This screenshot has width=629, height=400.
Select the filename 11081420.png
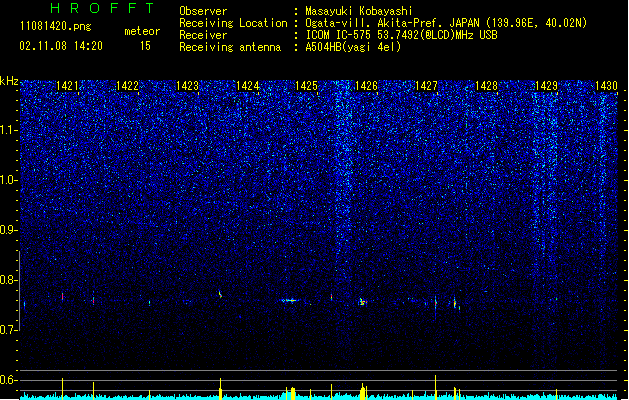click(56, 26)
